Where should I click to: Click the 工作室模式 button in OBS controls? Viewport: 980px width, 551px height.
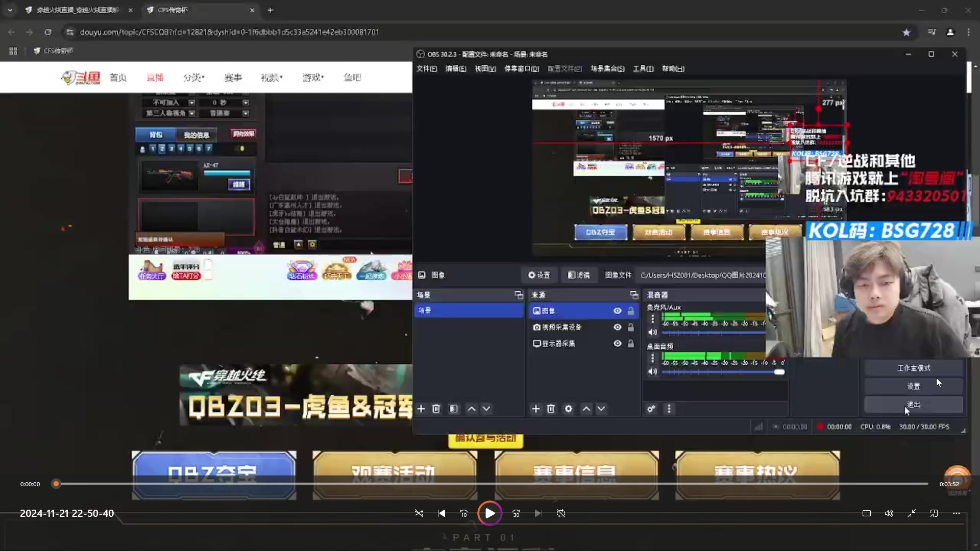click(x=914, y=368)
